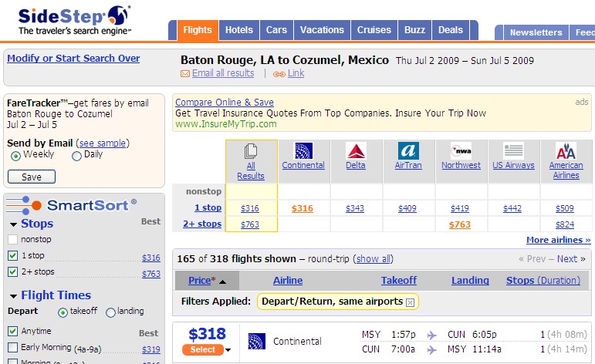The height and width of the screenshot is (364, 595).
Task: Click Modify or Start Search Over
Action: pyautogui.click(x=73, y=58)
